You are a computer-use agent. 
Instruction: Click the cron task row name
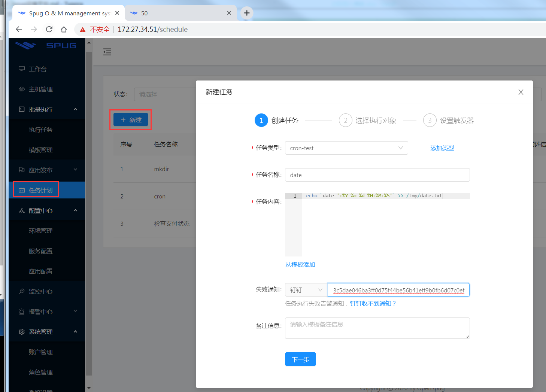pos(160,196)
